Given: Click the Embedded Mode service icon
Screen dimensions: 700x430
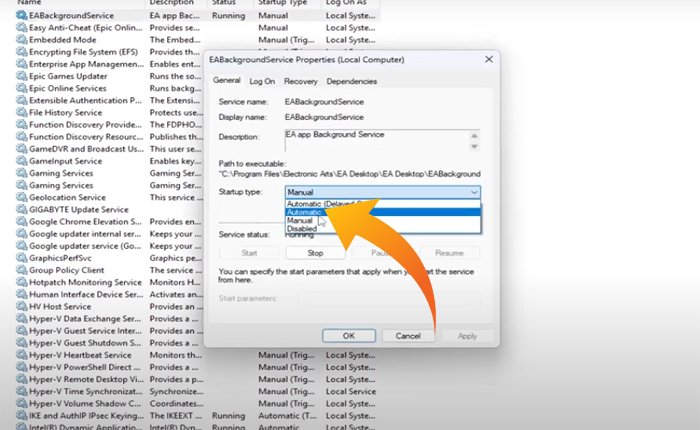Looking at the screenshot, I should [21, 39].
